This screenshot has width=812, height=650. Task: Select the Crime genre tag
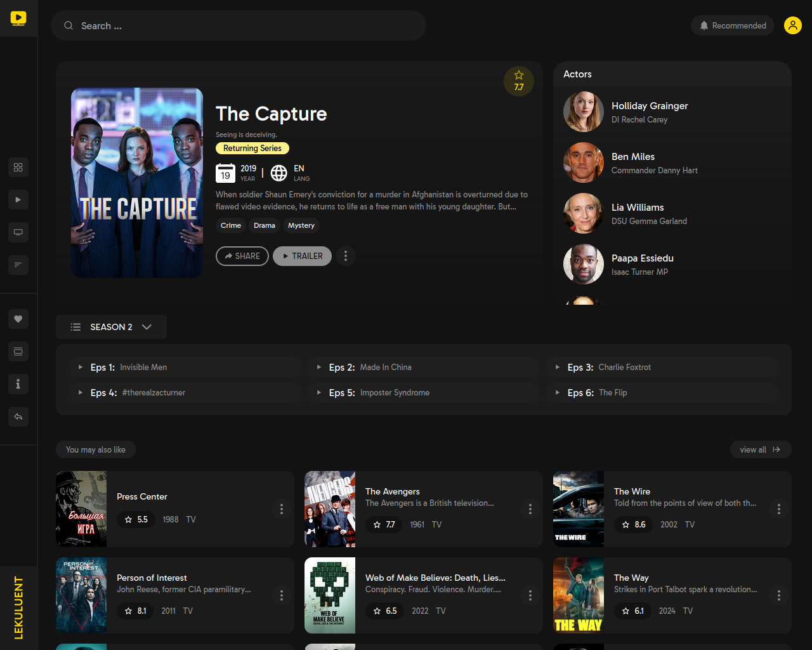coord(231,225)
